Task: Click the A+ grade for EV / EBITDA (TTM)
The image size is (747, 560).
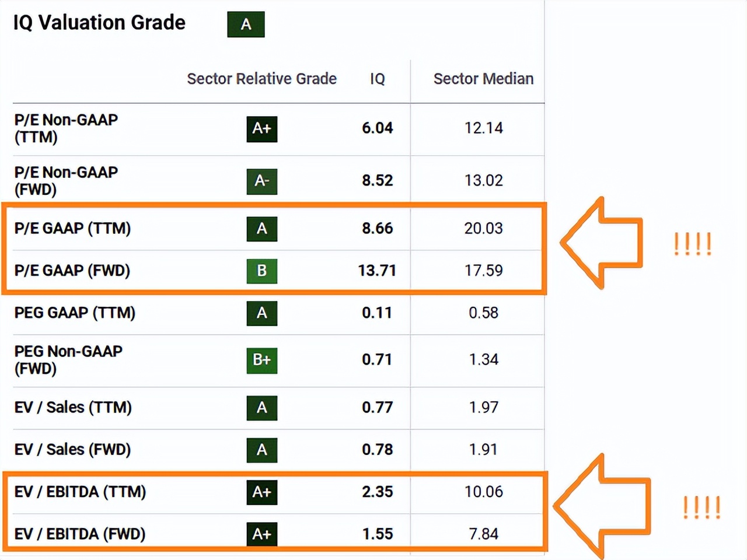Action: click(x=261, y=492)
